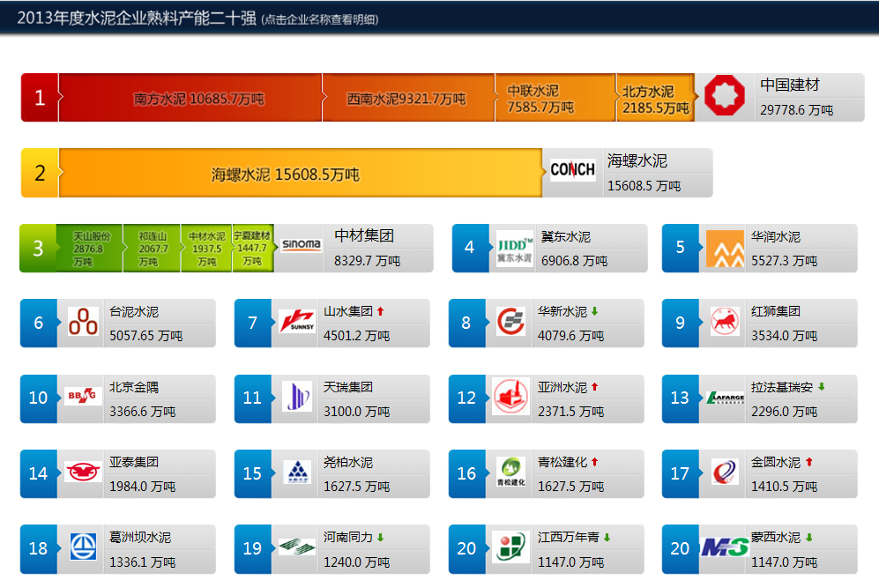Click the 金圆水泥 swirl logo
This screenshot has height=588, width=879.
click(x=725, y=472)
